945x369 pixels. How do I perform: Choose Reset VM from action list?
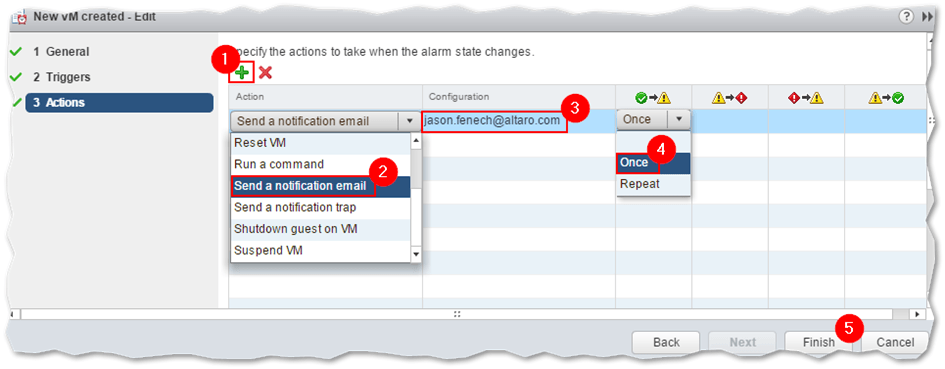pos(320,144)
